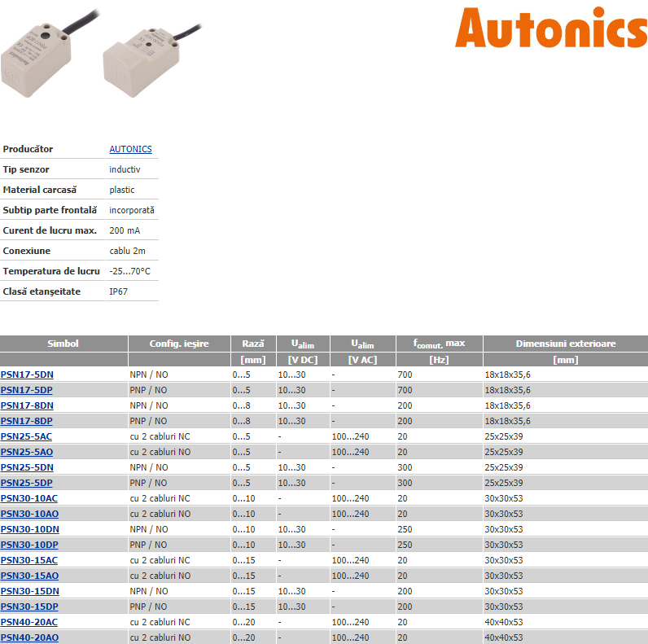Open product PSN40-20AC
Viewport: 648px width, 644px height.
(29, 622)
